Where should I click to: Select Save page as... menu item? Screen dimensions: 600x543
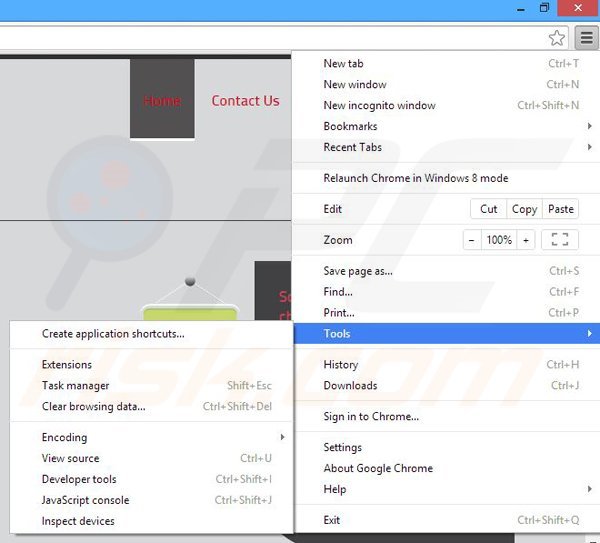447,271
